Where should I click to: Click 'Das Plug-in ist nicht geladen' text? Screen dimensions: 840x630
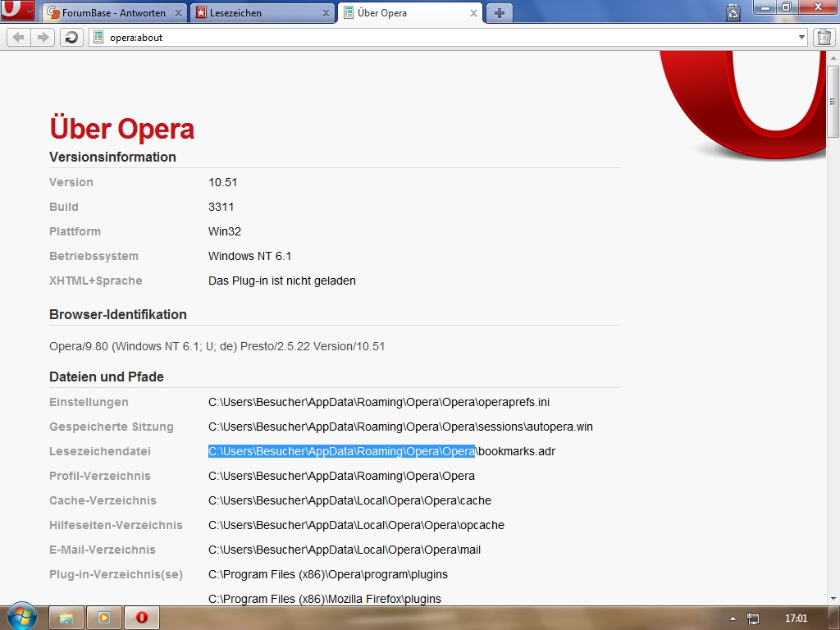282,281
